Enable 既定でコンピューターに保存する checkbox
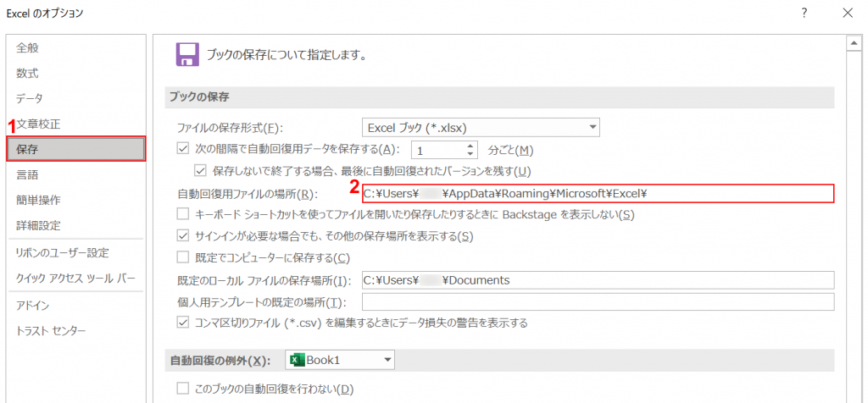This screenshot has height=403, width=868. click(182, 257)
